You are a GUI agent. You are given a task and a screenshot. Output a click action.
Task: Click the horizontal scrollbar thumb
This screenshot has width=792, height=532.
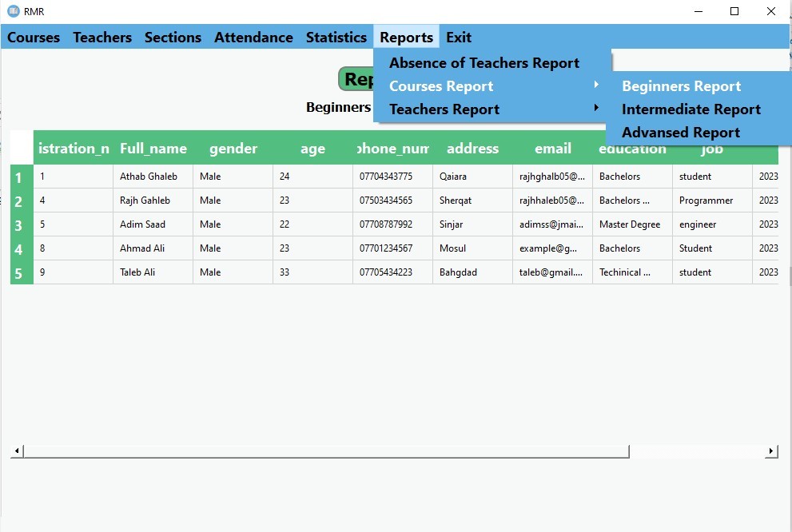coord(326,451)
